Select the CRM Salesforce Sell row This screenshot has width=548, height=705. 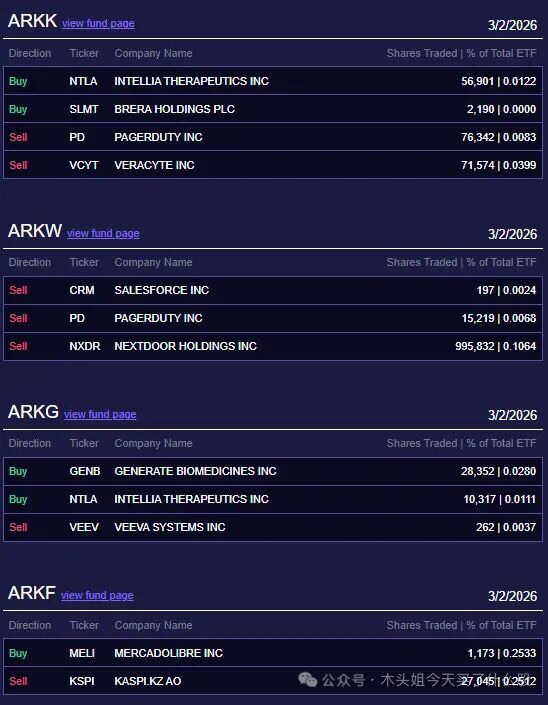(273, 290)
